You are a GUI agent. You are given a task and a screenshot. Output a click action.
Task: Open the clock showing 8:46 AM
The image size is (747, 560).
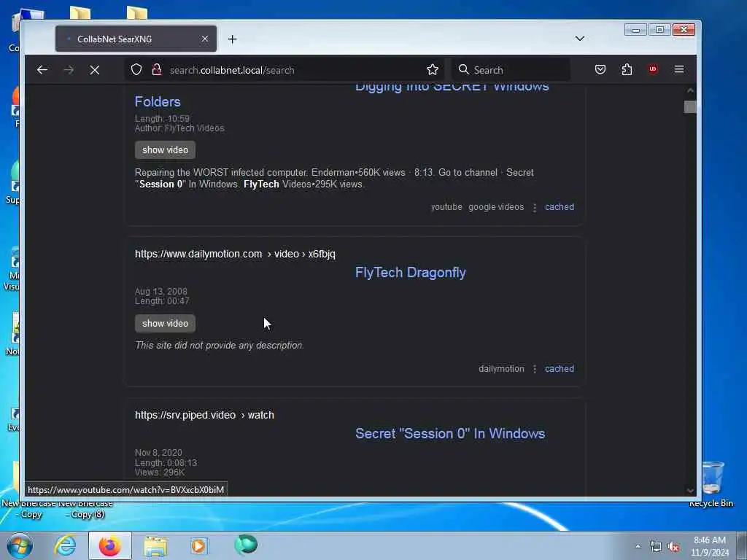(x=710, y=546)
